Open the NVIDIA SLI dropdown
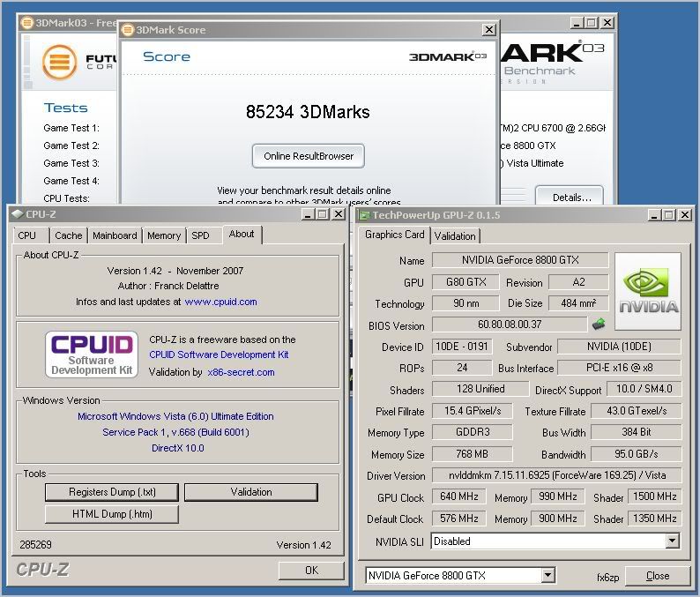Screen dimensions: 700x597 pos(672,541)
